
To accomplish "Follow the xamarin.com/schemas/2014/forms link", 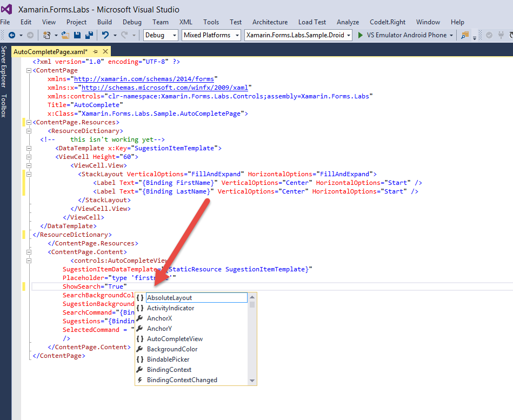I will click(144, 79).
